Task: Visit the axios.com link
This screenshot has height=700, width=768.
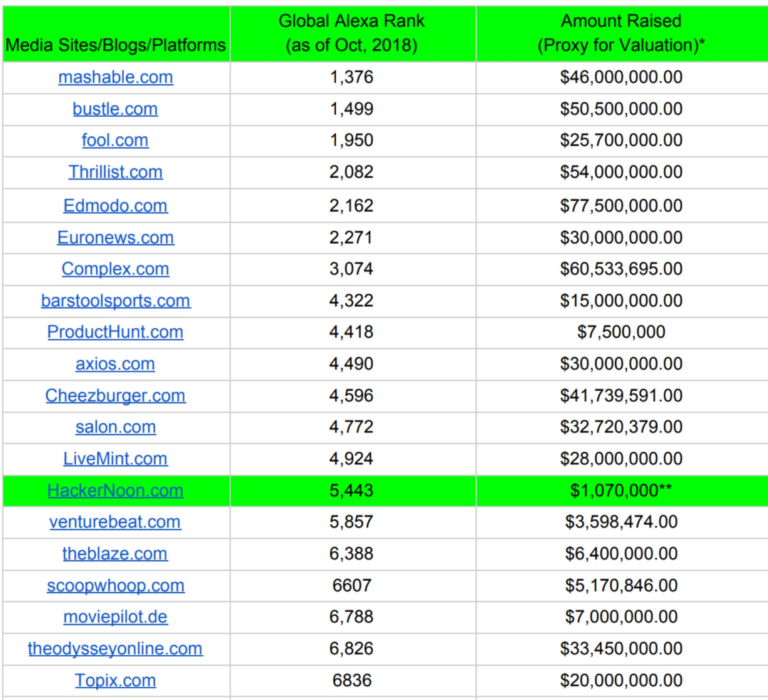Action: 116,364
